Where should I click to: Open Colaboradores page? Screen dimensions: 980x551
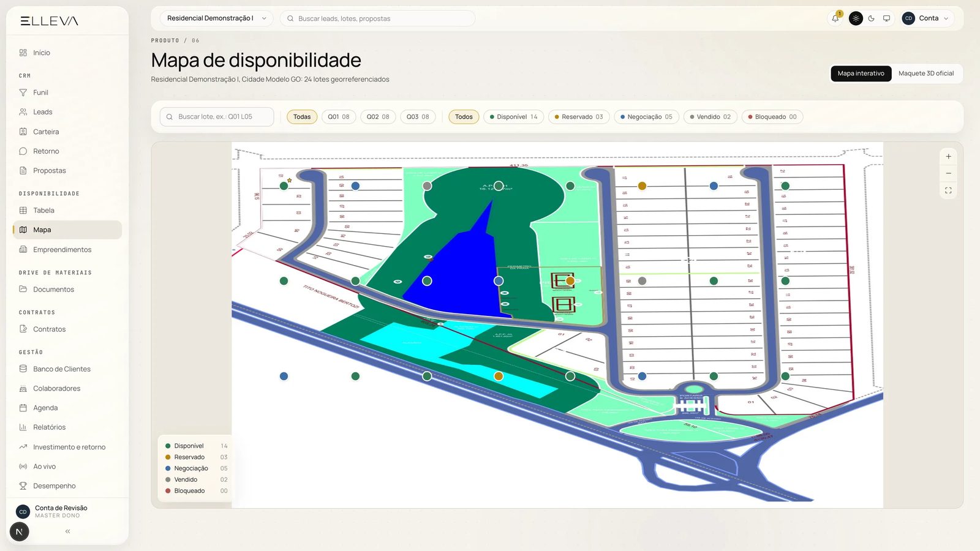click(x=67, y=389)
